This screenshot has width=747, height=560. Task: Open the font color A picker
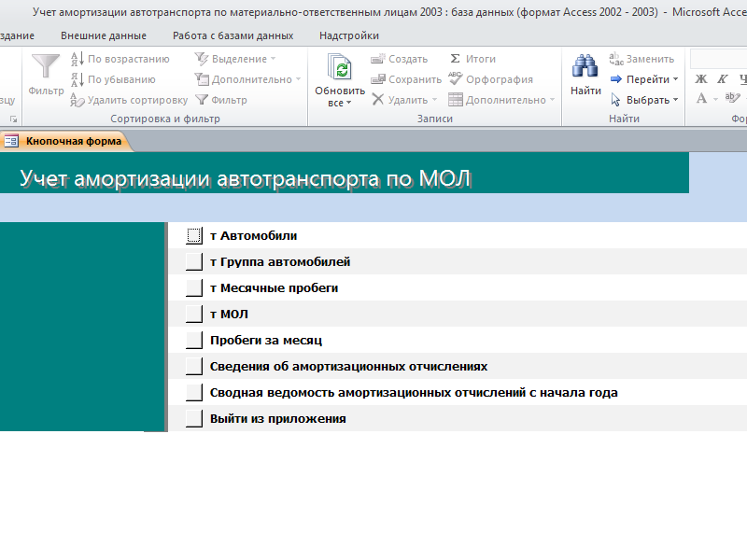pos(701,99)
